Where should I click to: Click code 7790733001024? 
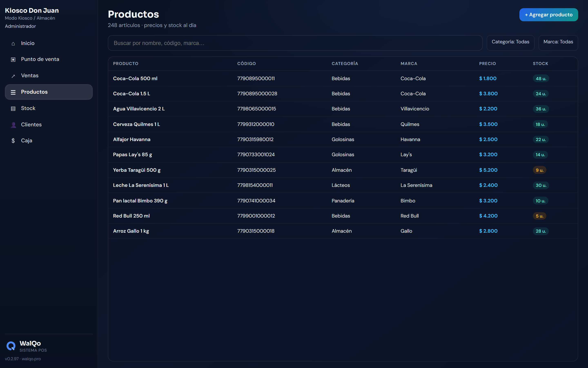coord(256,154)
